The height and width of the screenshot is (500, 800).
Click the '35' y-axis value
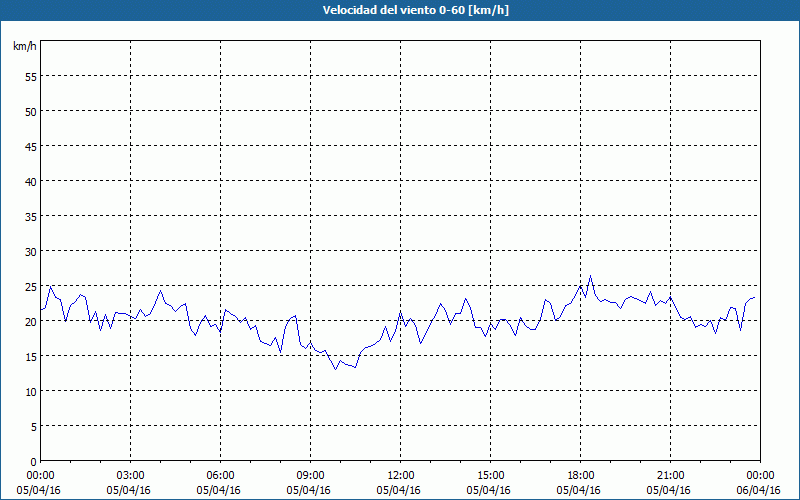tap(31, 216)
